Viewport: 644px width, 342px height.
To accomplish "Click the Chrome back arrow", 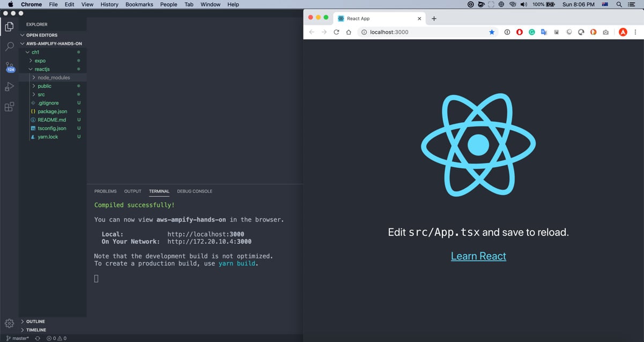I will [x=312, y=32].
